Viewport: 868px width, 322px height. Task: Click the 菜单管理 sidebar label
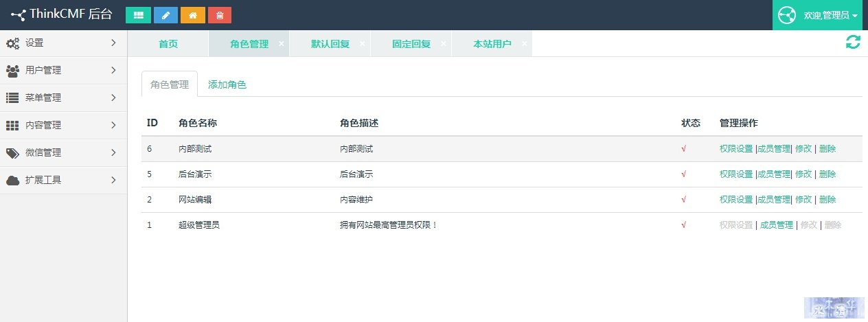pos(43,97)
